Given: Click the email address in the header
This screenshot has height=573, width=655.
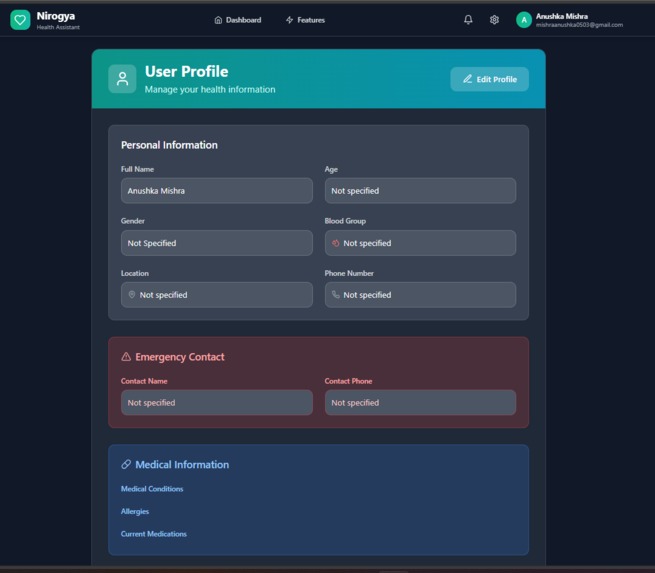Looking at the screenshot, I should (x=579, y=25).
